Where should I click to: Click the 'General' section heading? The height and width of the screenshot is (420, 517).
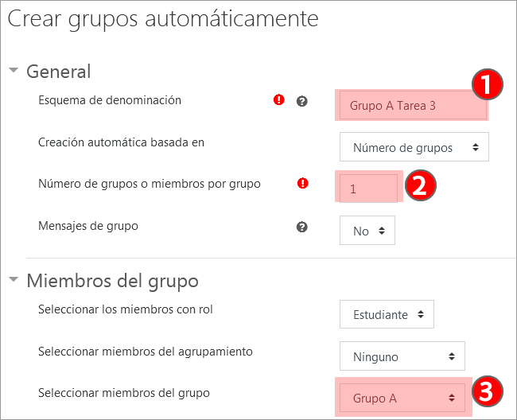click(59, 71)
